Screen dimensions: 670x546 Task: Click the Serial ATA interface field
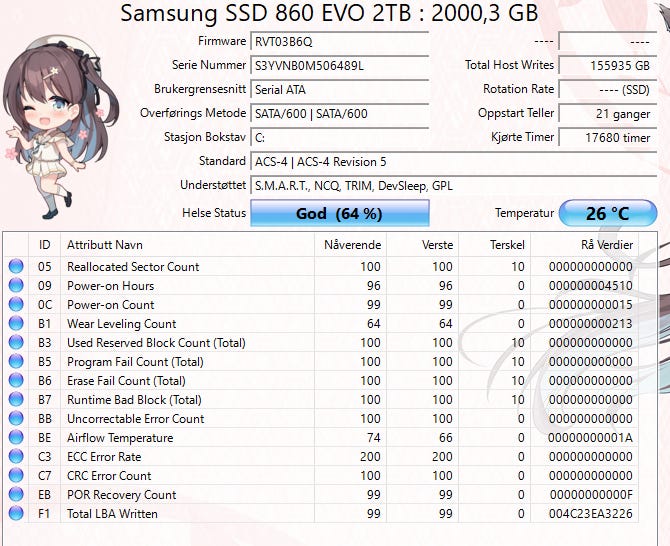pos(340,90)
